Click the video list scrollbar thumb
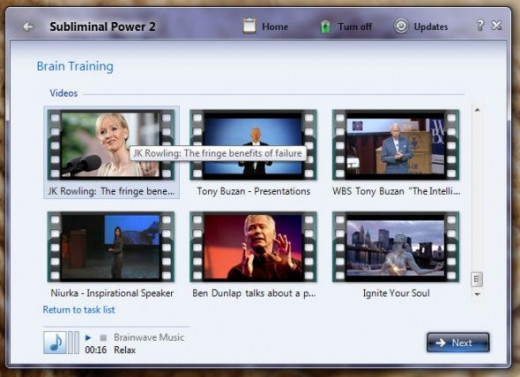Screen dimensions: 520x377 click(x=477, y=279)
